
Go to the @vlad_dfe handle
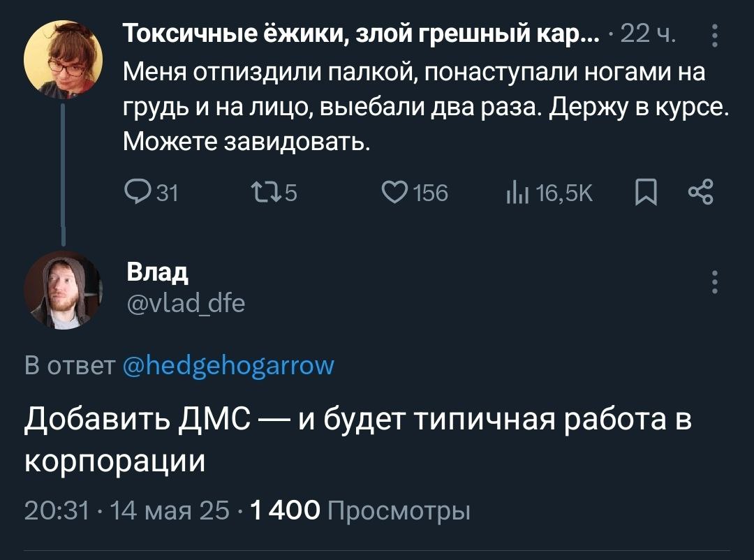point(184,303)
